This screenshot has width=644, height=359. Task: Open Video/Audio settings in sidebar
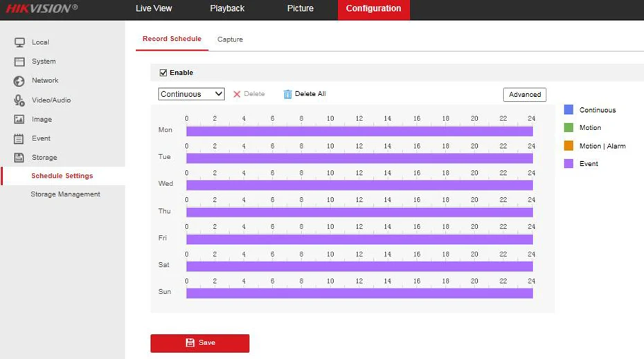(51, 100)
